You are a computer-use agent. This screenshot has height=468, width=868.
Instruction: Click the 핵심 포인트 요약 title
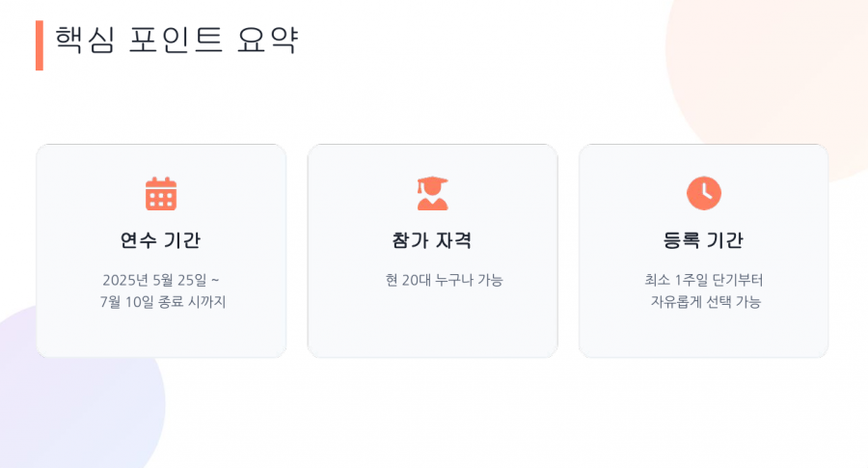tap(177, 40)
